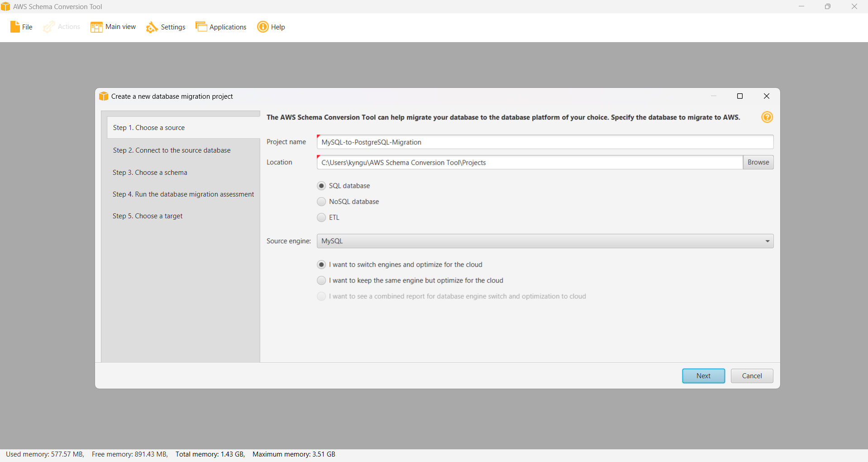The image size is (868, 462).
Task: Select the NoSQL database option
Action: 321,202
